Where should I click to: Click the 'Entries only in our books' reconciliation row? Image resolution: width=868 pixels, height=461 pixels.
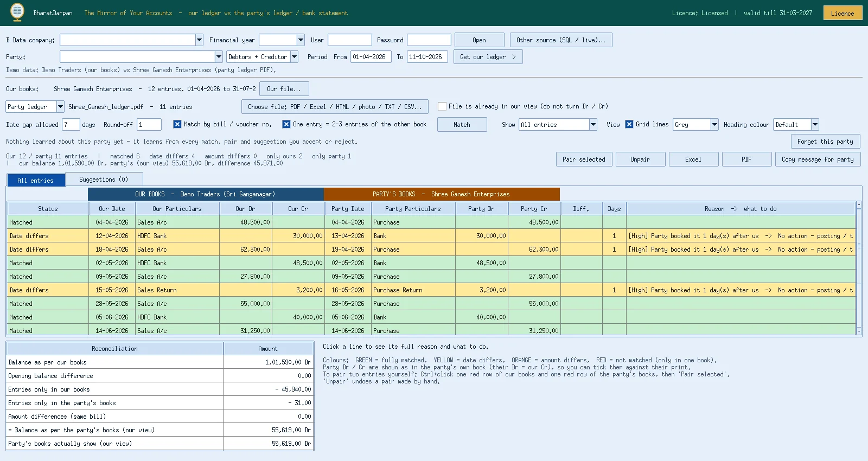tap(160, 389)
